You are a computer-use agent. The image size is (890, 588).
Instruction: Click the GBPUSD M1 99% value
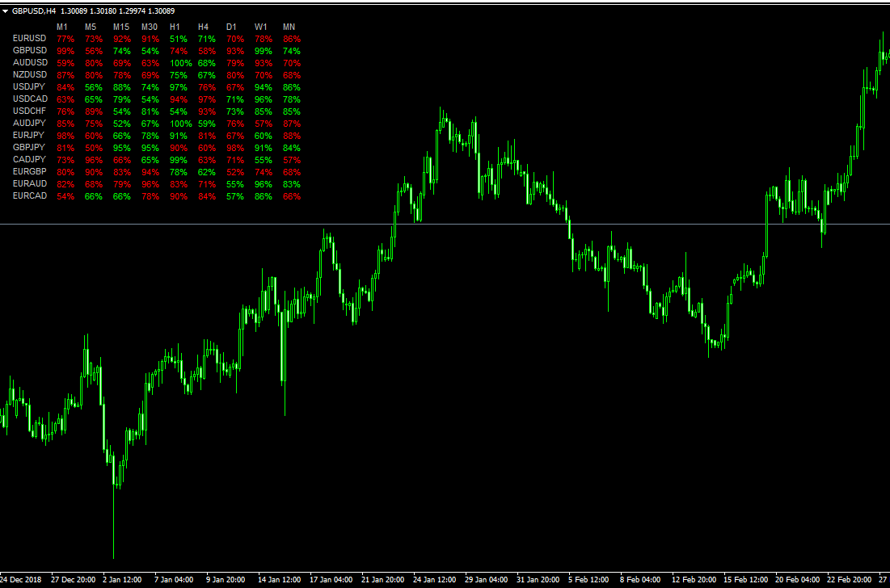[x=65, y=51]
